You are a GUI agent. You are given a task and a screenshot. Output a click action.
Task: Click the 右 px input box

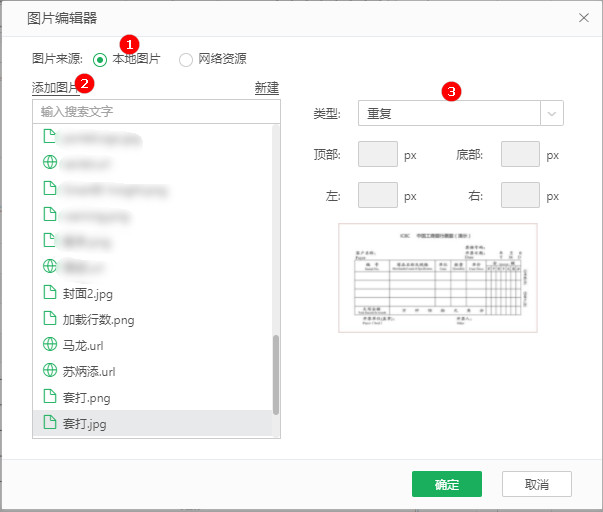pyautogui.click(x=520, y=195)
